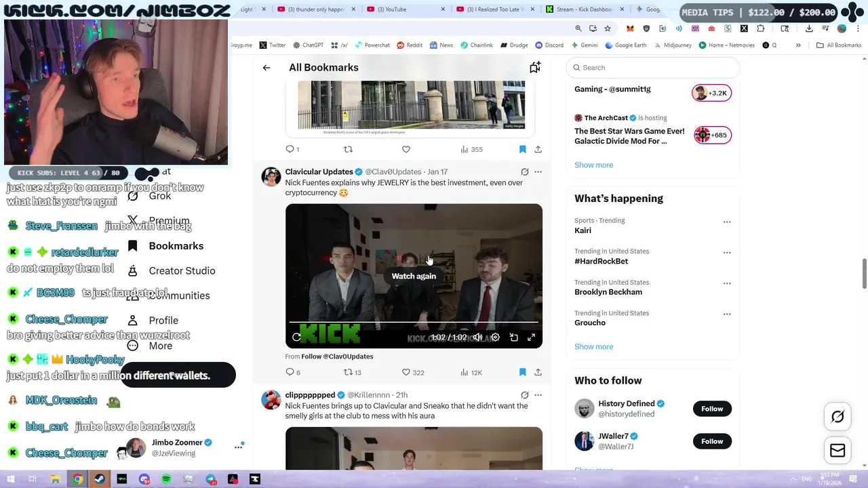Open options for Groucho trend
Screen dimensions: 868x488
coord(727,314)
